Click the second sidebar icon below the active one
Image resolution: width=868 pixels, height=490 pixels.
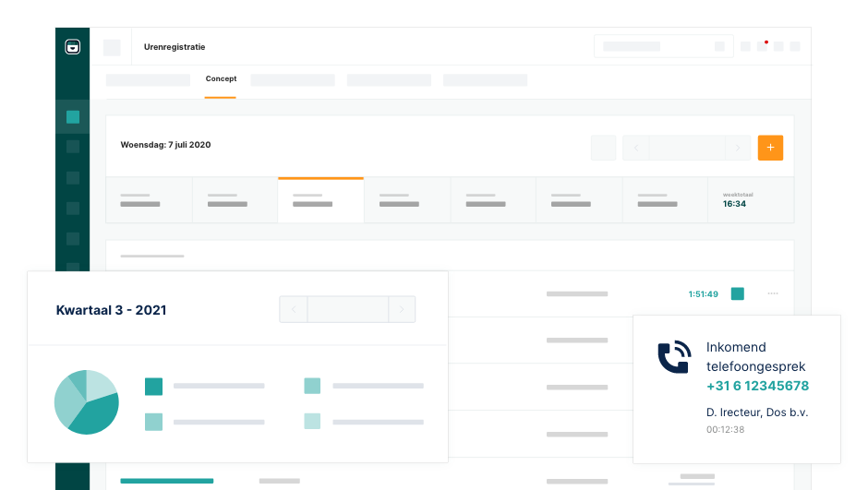click(x=73, y=177)
